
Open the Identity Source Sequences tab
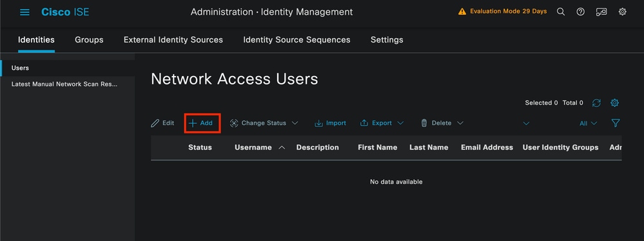click(297, 40)
